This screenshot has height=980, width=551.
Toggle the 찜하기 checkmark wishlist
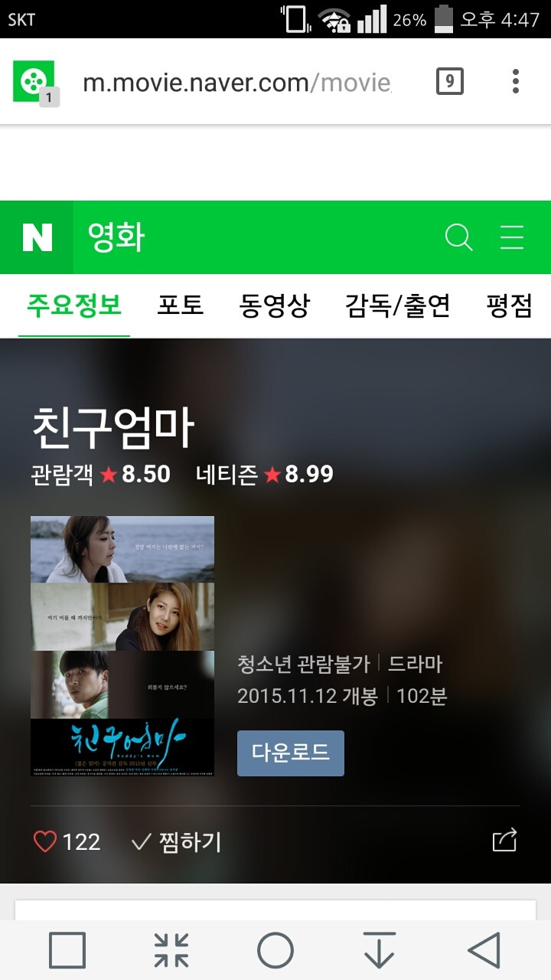coord(176,842)
